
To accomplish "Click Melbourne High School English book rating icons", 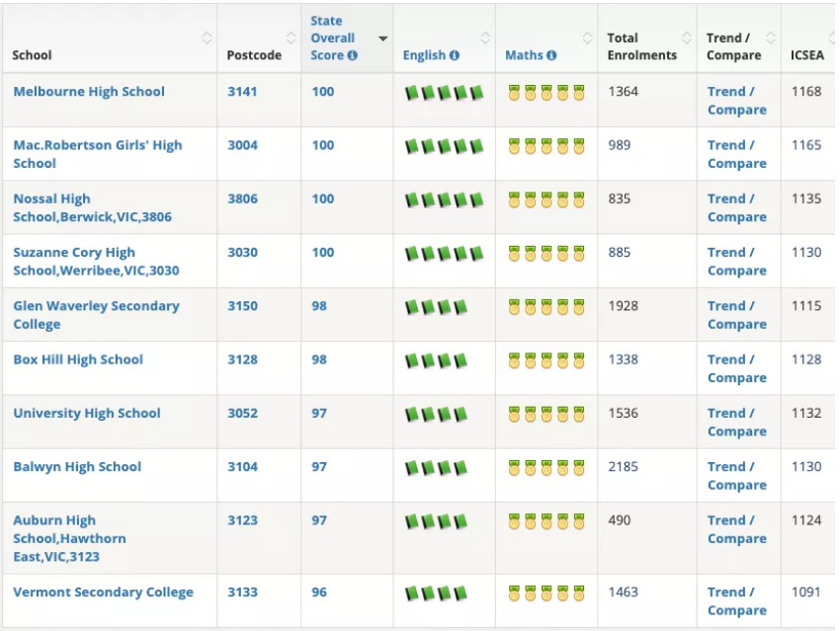I will [444, 93].
